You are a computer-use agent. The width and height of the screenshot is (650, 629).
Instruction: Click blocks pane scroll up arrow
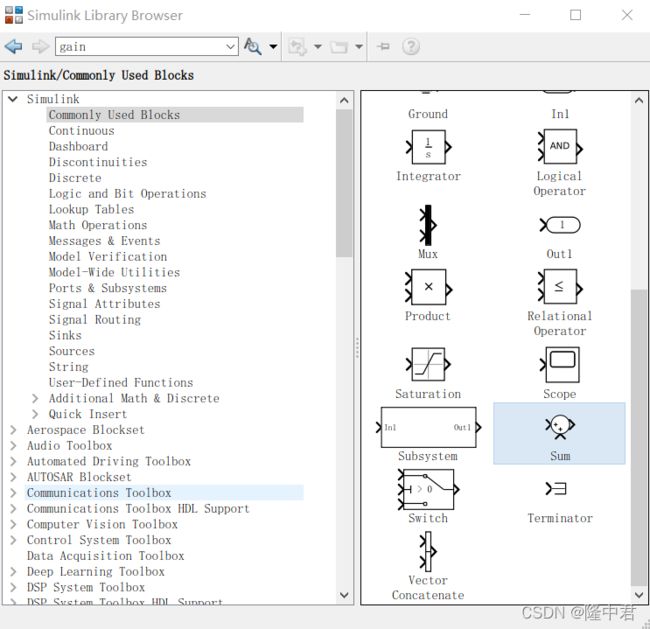pos(639,100)
